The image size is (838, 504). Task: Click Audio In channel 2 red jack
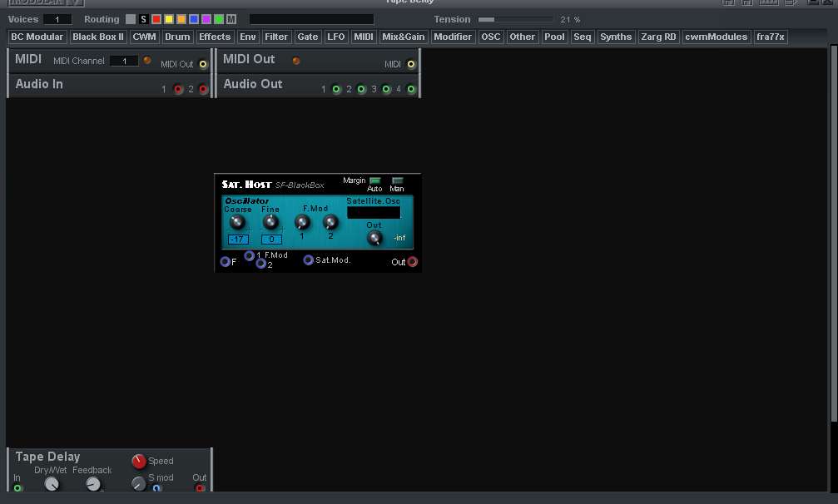[203, 89]
